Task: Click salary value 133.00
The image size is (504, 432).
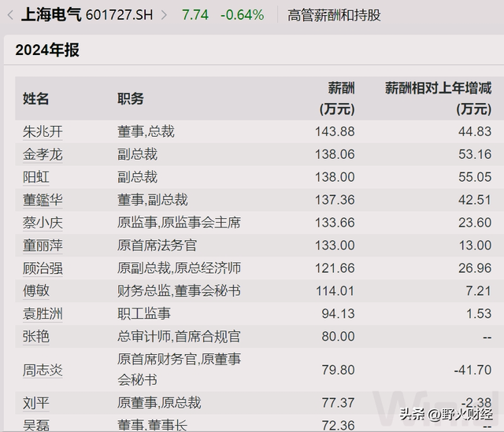Action: coord(335,246)
